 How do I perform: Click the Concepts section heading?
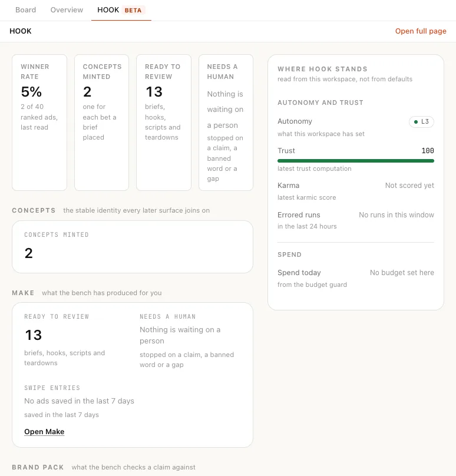[x=34, y=210]
